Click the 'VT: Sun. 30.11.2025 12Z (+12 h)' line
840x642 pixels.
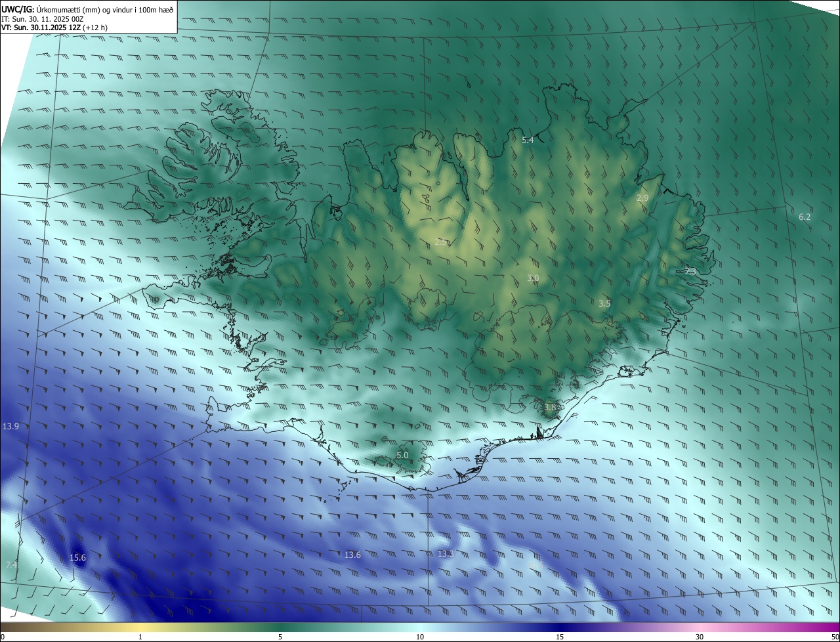tap(54, 28)
